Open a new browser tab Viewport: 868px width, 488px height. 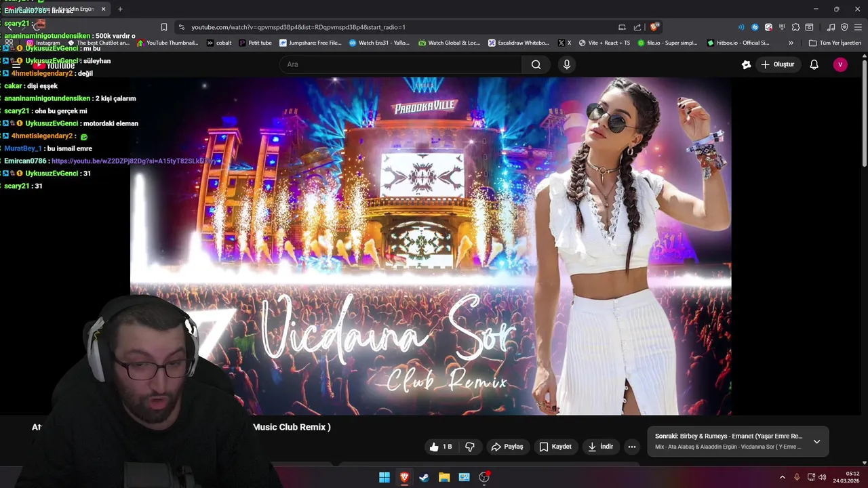click(120, 9)
